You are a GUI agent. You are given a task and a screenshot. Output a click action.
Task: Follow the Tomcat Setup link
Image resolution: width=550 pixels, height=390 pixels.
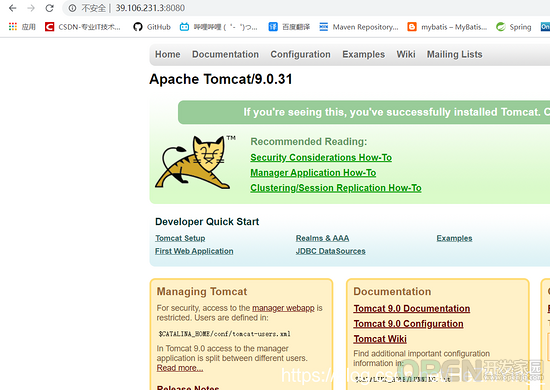tap(180, 238)
